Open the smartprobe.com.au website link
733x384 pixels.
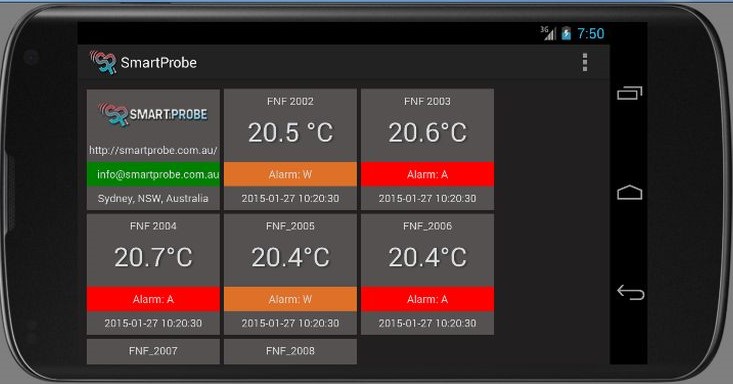153,150
